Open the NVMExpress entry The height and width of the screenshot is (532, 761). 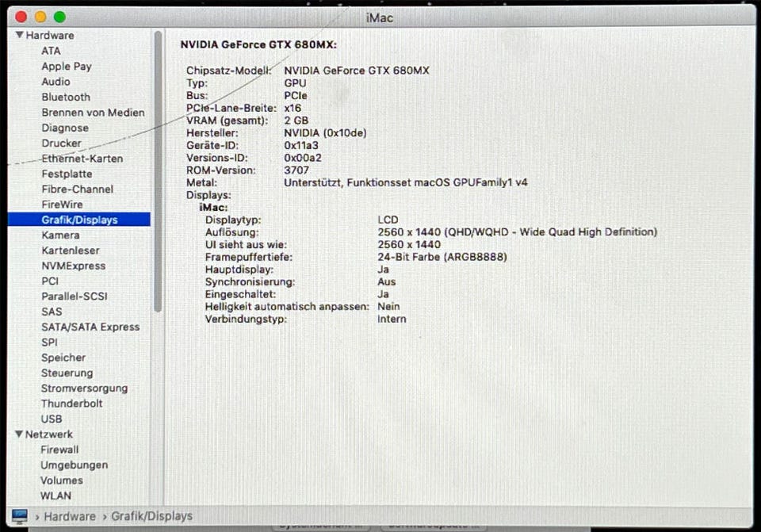tap(73, 266)
